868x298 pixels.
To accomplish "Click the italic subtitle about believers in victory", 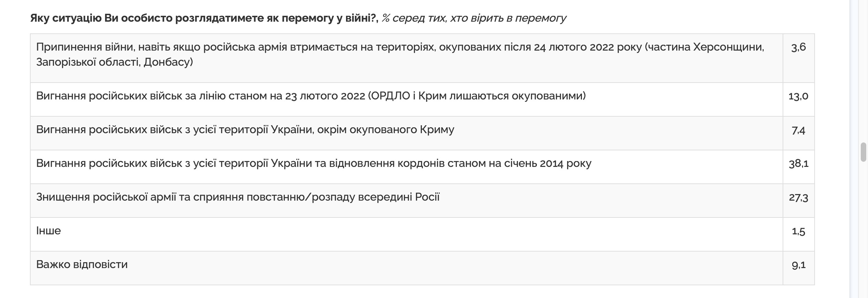I will coord(473,18).
